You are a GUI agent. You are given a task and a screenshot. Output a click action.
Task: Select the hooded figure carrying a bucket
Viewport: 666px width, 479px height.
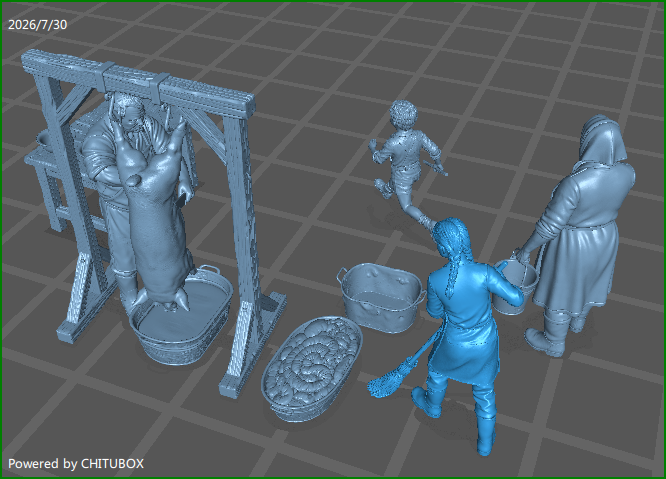coord(584,238)
